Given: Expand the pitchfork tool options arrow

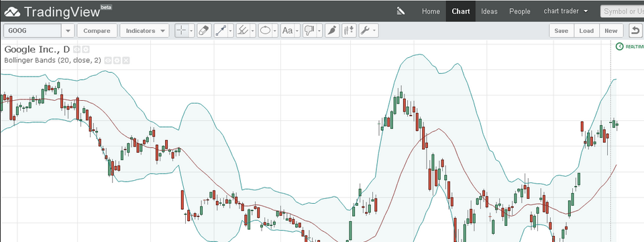Looking at the screenshot, I should point(253,31).
